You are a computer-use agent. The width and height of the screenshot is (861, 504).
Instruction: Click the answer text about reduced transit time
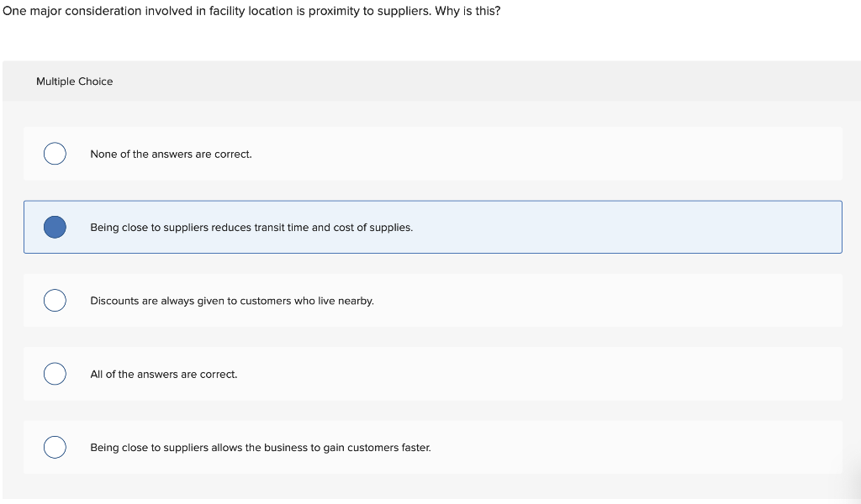(x=251, y=227)
